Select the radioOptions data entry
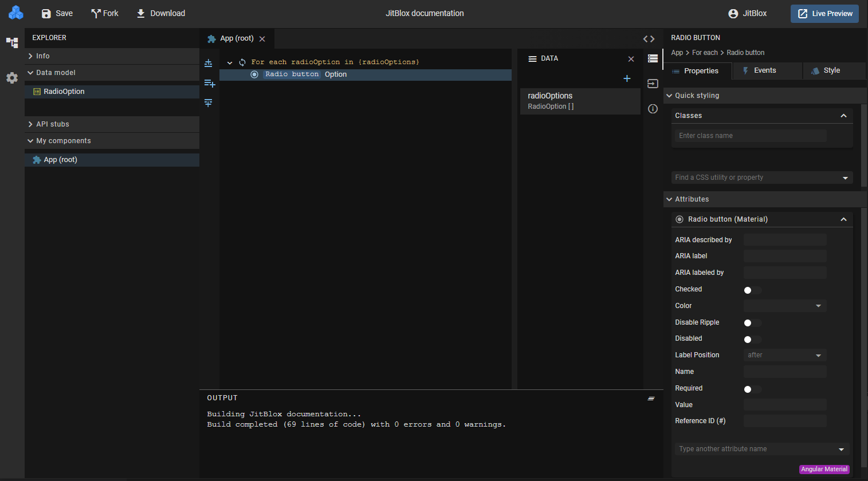The width and height of the screenshot is (868, 481). click(580, 101)
